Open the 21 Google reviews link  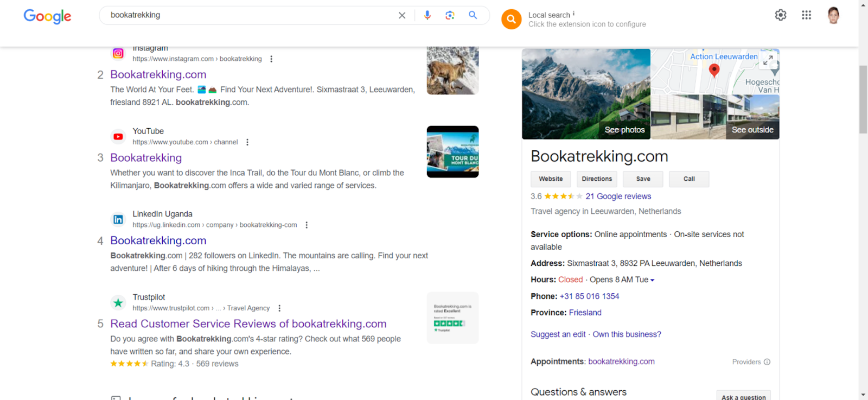(618, 196)
